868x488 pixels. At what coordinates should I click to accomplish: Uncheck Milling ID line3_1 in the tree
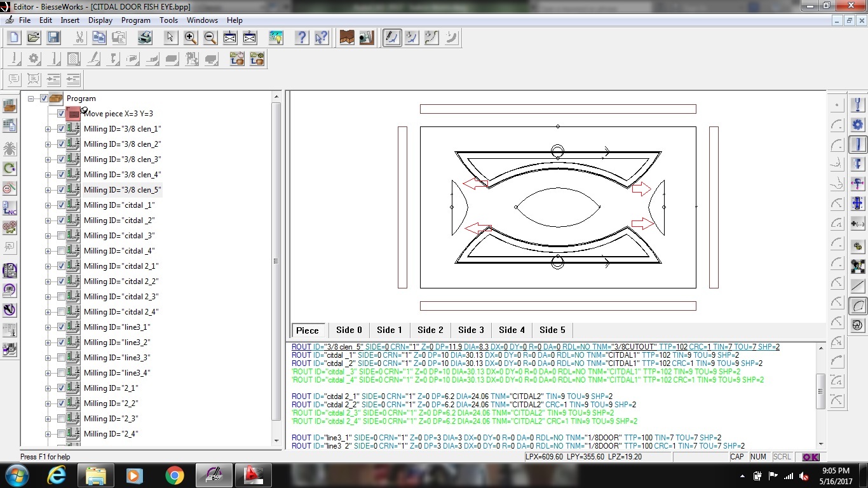coord(61,327)
